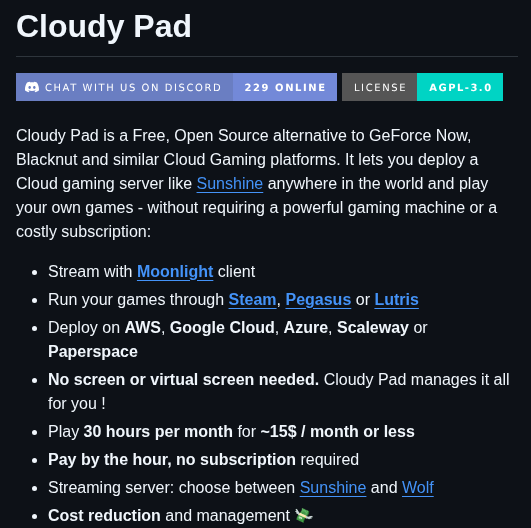Click the 229 Online badge segment
The image size is (531, 528).
285,87
